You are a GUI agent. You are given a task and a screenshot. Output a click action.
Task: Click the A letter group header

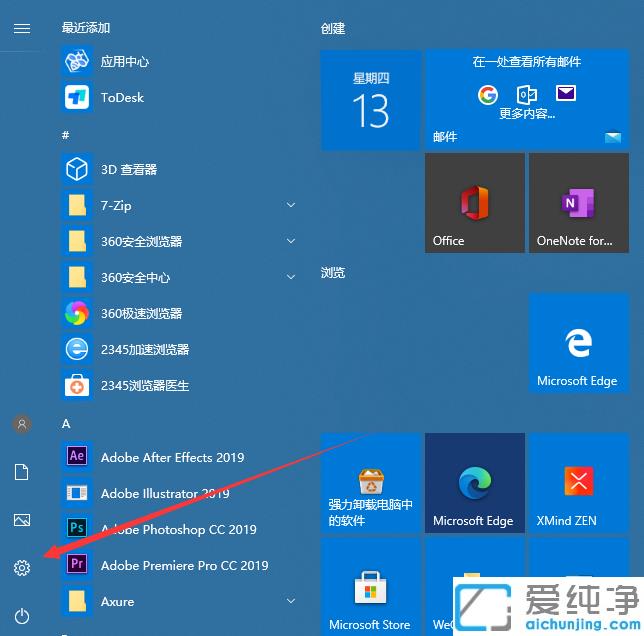click(x=66, y=424)
